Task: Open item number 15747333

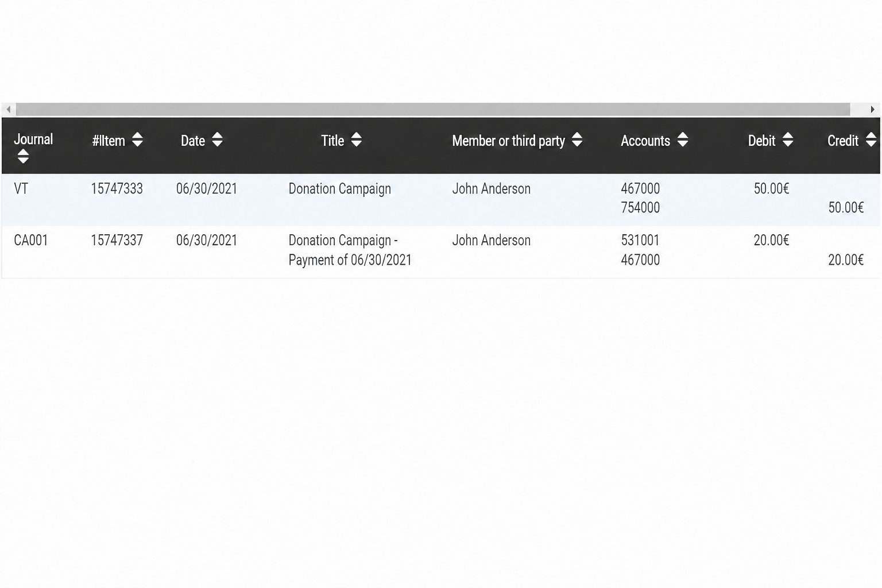Action: (x=117, y=189)
